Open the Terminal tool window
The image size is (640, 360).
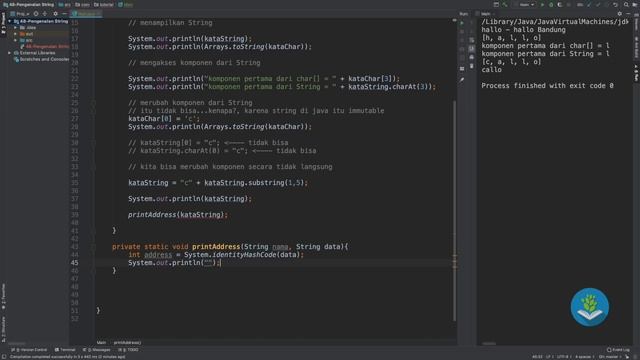coord(65,350)
